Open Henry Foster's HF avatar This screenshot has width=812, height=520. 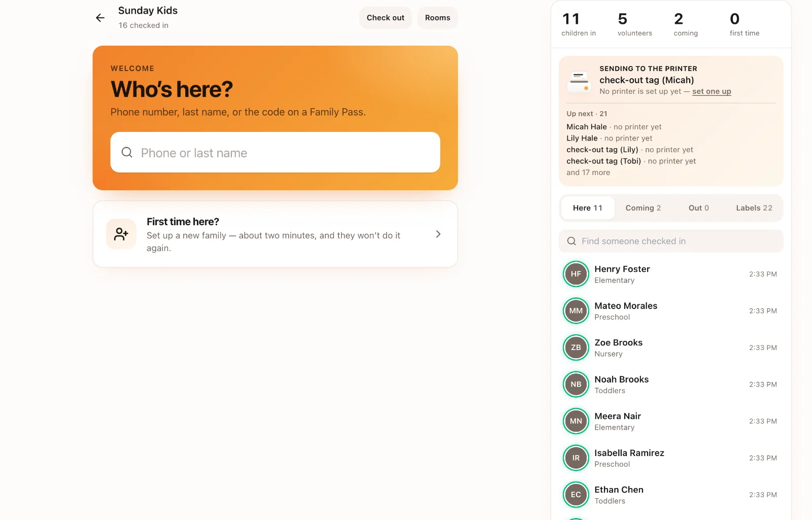click(576, 274)
